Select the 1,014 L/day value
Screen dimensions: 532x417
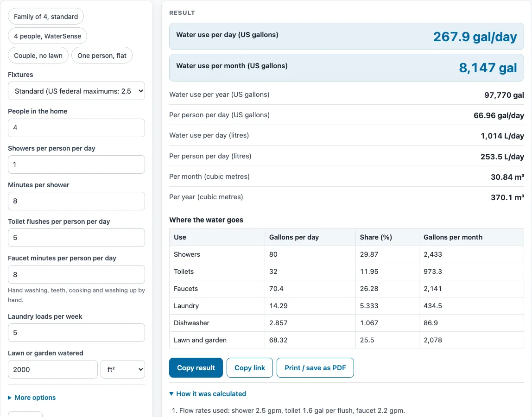(502, 136)
